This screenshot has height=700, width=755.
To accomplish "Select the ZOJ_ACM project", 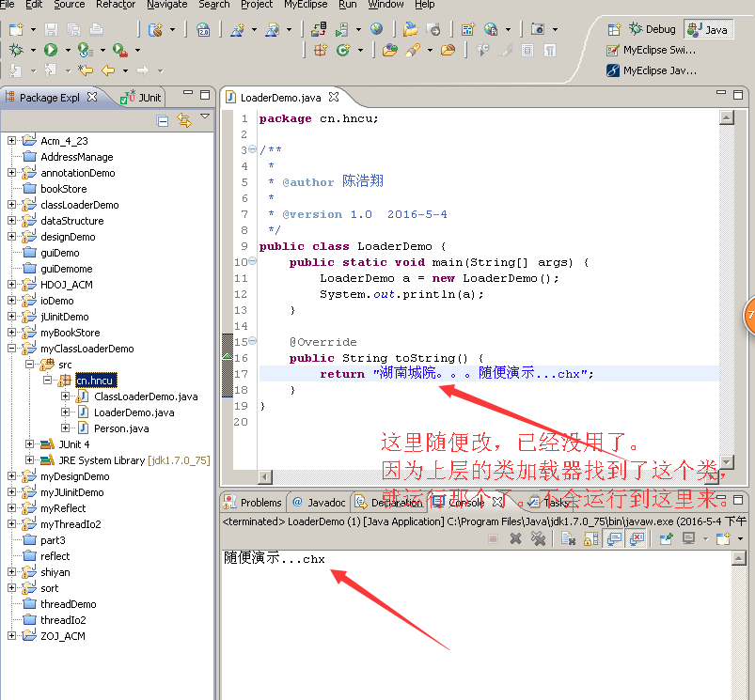I will click(63, 636).
